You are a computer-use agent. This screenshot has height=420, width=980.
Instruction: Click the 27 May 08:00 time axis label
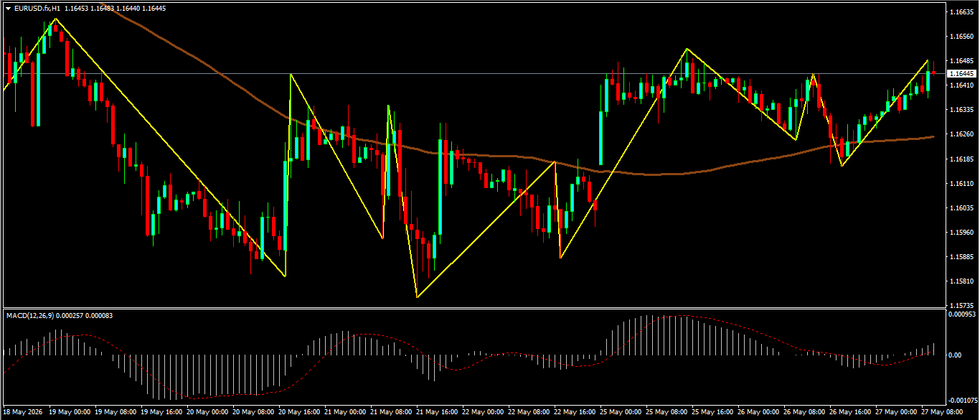[x=943, y=413]
